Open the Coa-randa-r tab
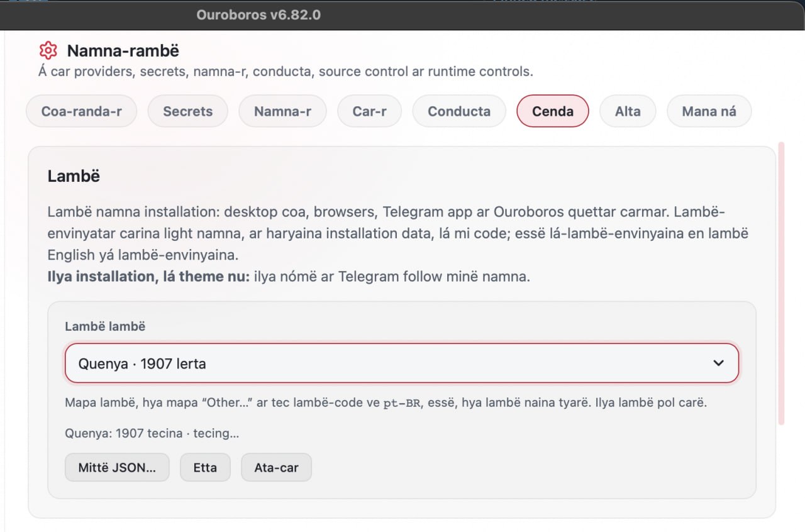805x532 pixels. coord(81,111)
